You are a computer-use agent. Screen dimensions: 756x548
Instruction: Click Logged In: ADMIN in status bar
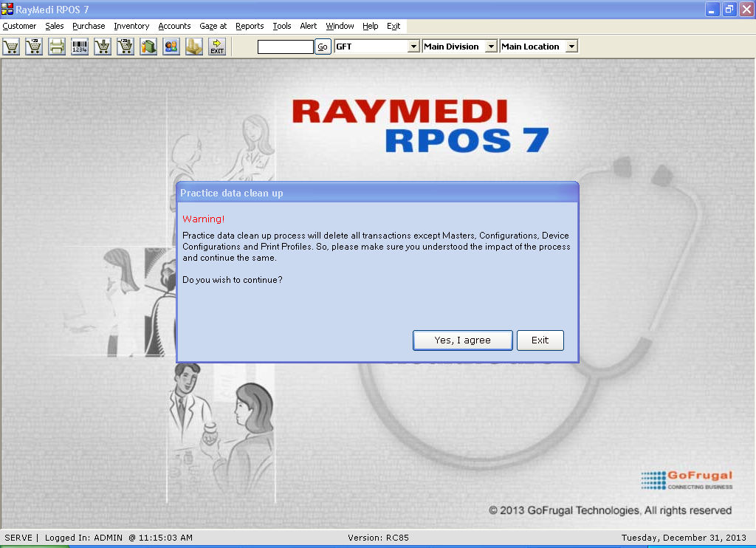pos(83,538)
